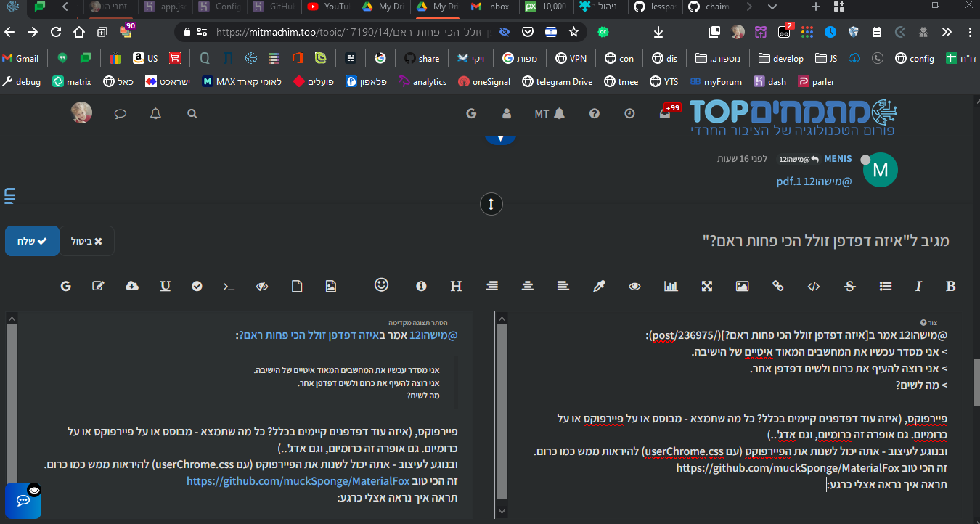This screenshot has height=524, width=980.
Task: Insert a bulleted list in composer
Action: (885, 286)
